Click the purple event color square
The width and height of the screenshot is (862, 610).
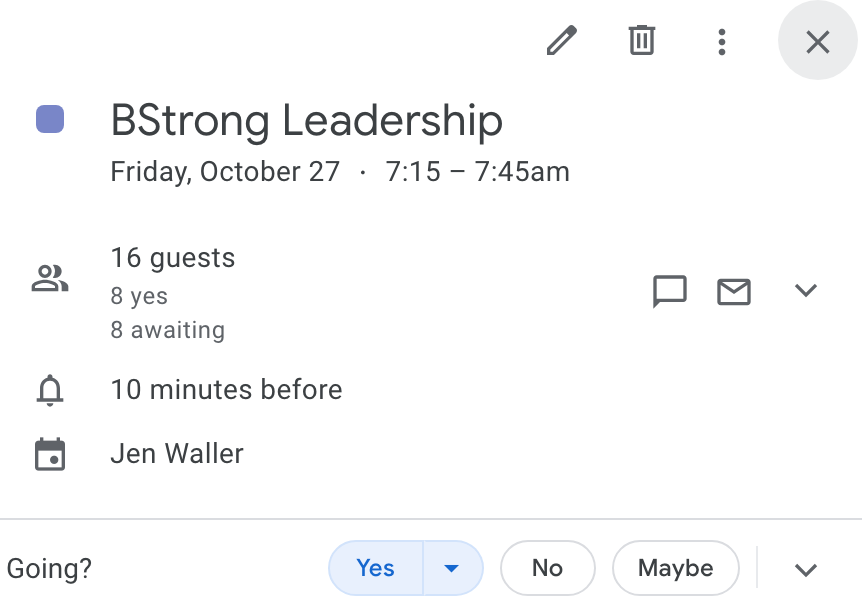coord(50,120)
